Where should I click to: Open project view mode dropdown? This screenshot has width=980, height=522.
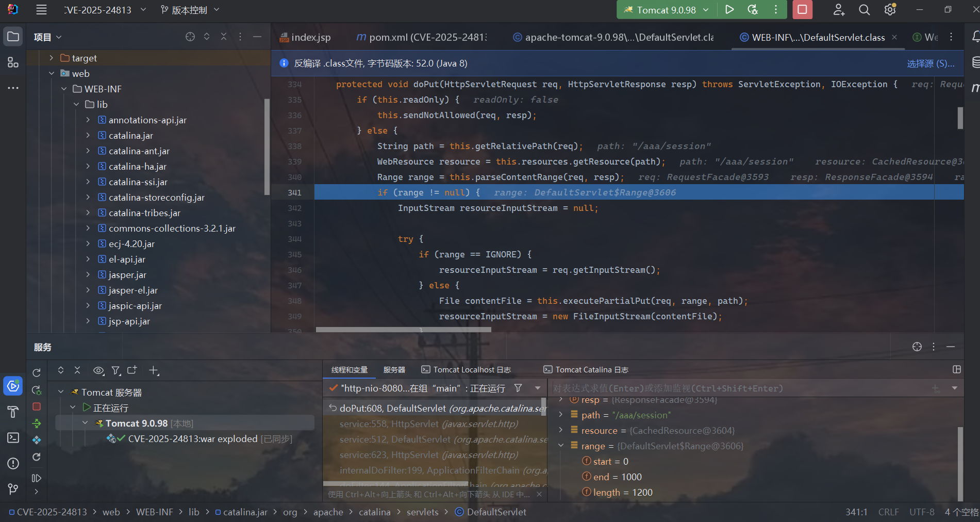coord(47,37)
